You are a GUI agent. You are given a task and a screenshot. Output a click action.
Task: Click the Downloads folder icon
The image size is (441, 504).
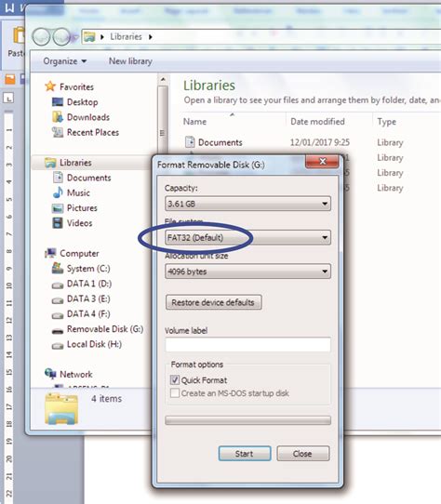pos(58,117)
